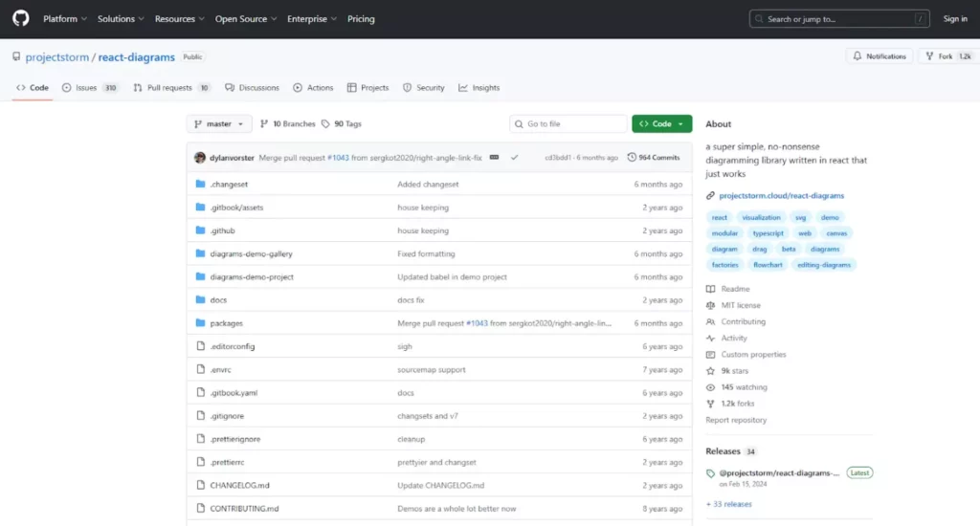980x526 pixels.
Task: Select the typescript topic tag
Action: coord(768,233)
